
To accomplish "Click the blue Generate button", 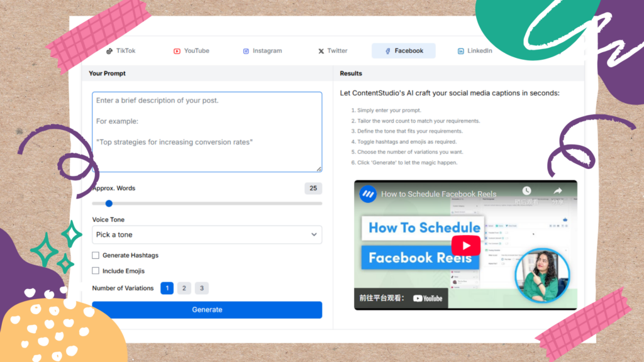I will [207, 310].
